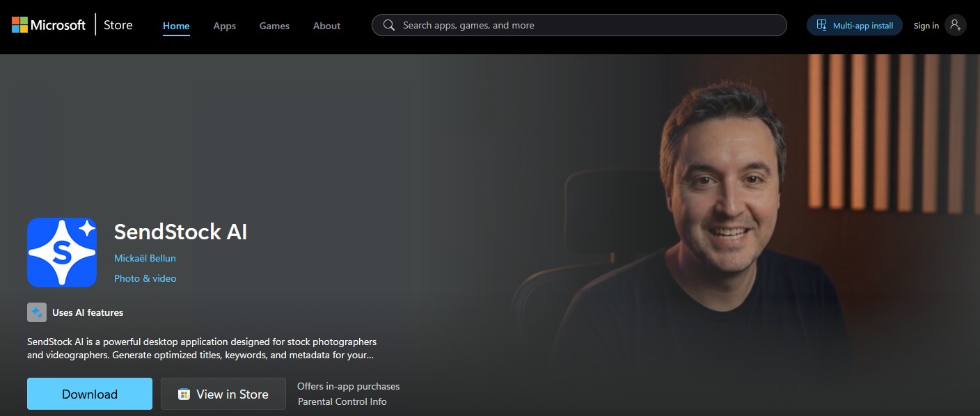
Task: Open the Photo & video category
Action: [145, 278]
